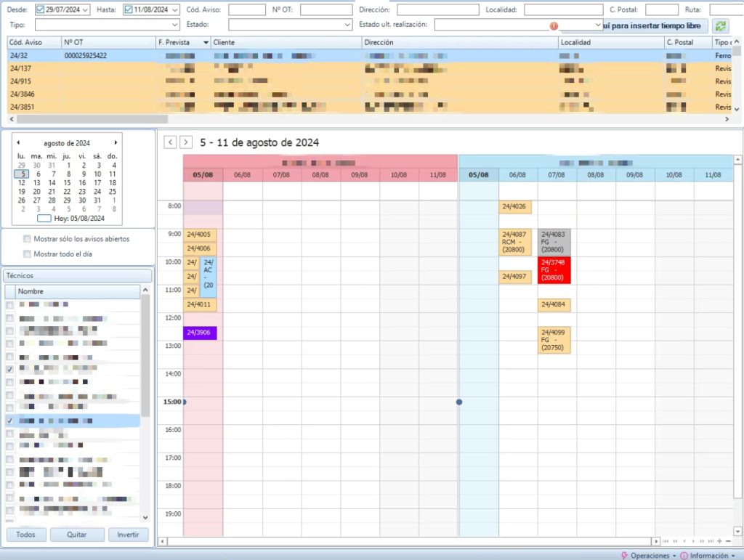Click the green refresh icon
The width and height of the screenshot is (744, 560).
[x=720, y=25]
